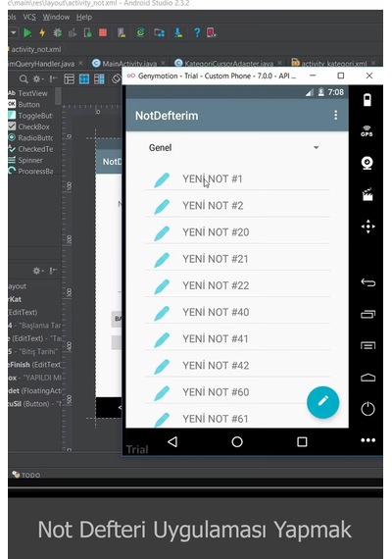
Task: Select "YAPILDI MI" checkbox row in component tree
Action: coord(34,378)
